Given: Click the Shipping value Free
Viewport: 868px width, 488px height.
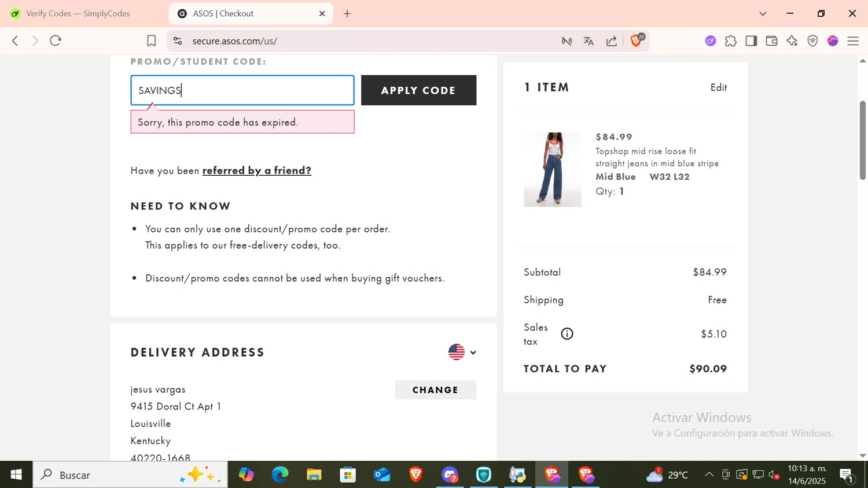Looking at the screenshot, I should (x=717, y=300).
